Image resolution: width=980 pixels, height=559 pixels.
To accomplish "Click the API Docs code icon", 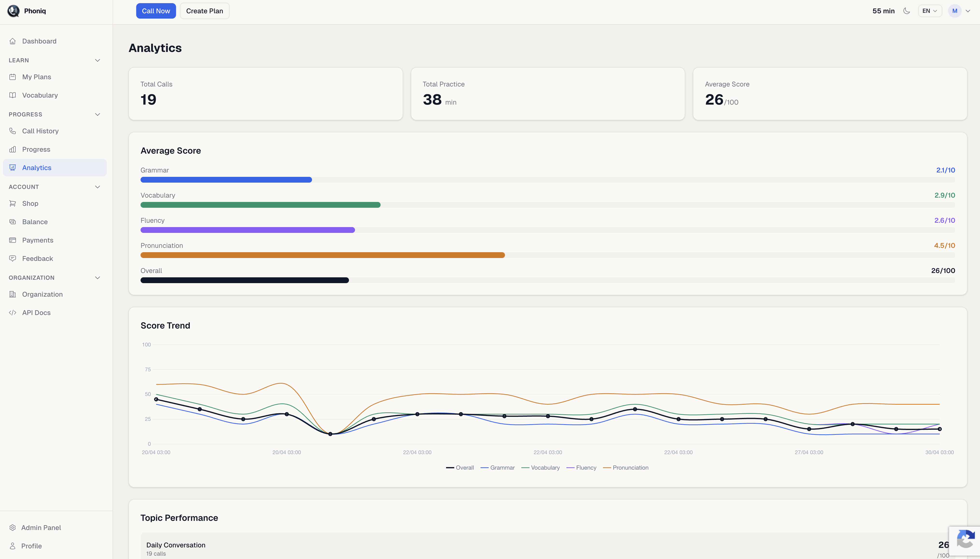I will point(13,313).
